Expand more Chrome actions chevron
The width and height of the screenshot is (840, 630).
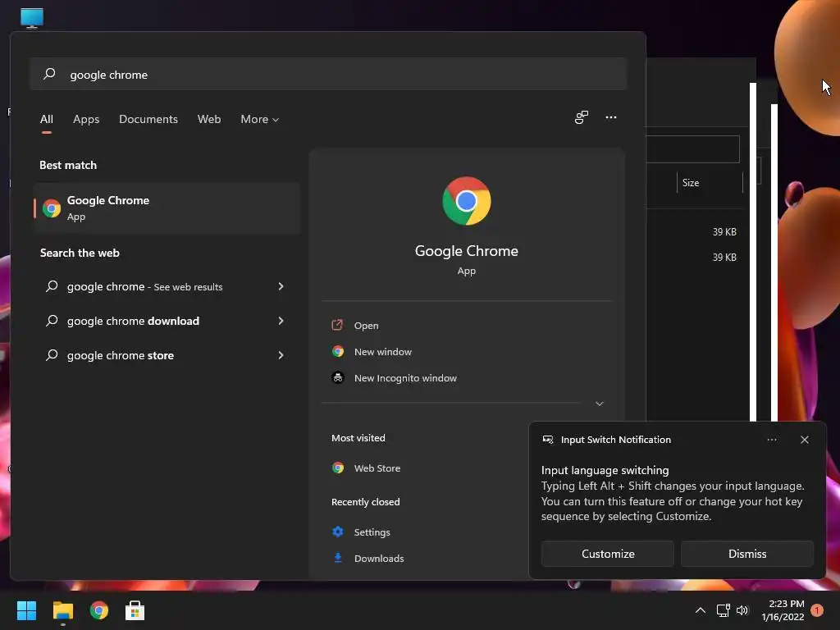[x=600, y=404]
